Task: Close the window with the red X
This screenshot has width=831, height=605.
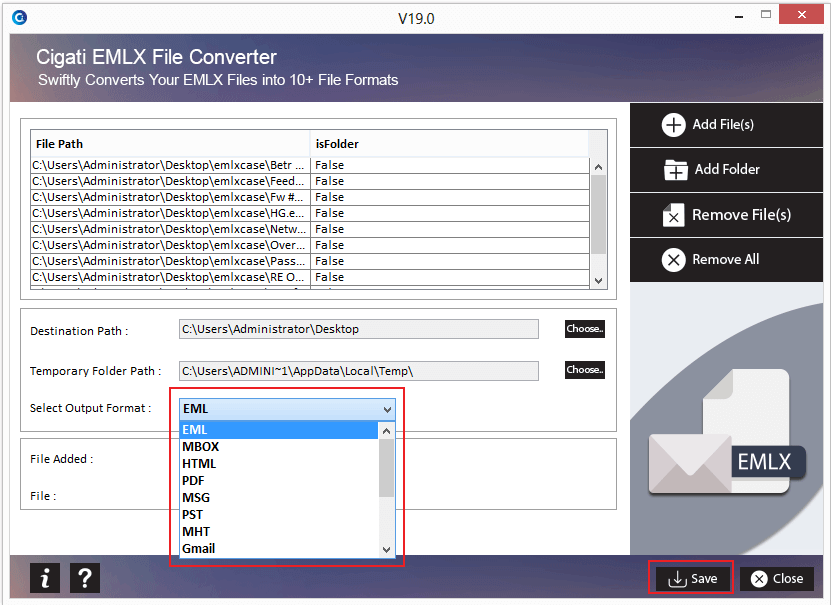Action: click(x=801, y=15)
